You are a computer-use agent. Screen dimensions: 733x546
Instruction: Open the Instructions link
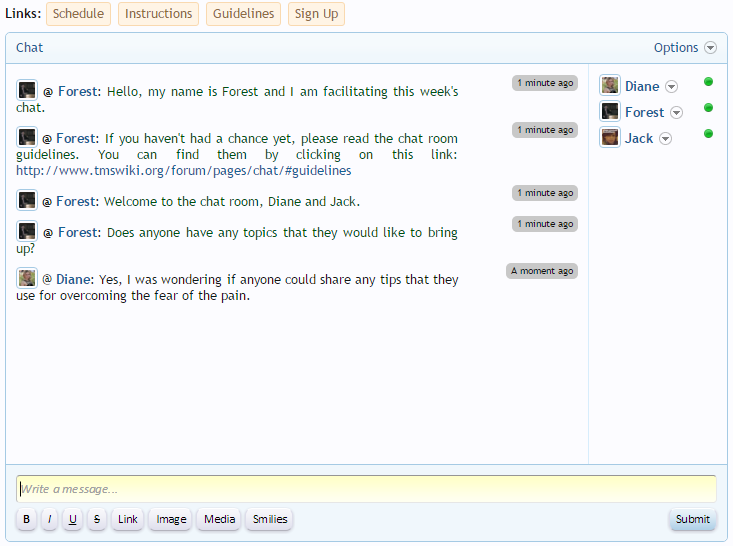(x=158, y=14)
